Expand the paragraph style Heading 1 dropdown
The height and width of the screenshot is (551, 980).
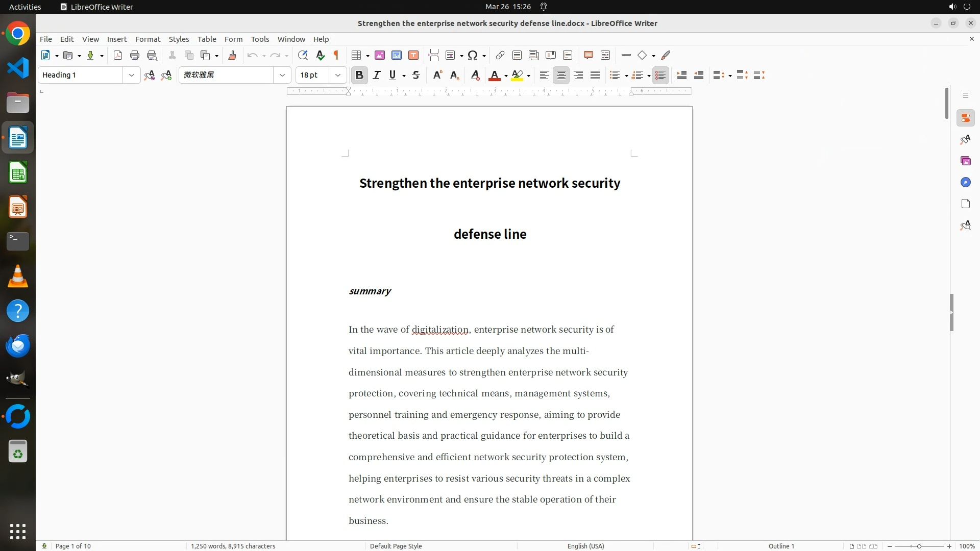tap(132, 76)
